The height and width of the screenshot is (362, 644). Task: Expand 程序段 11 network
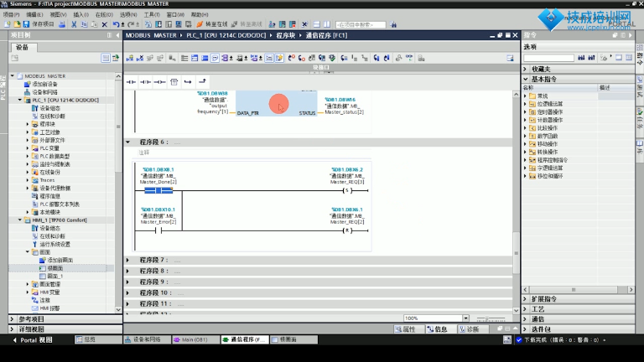127,303
